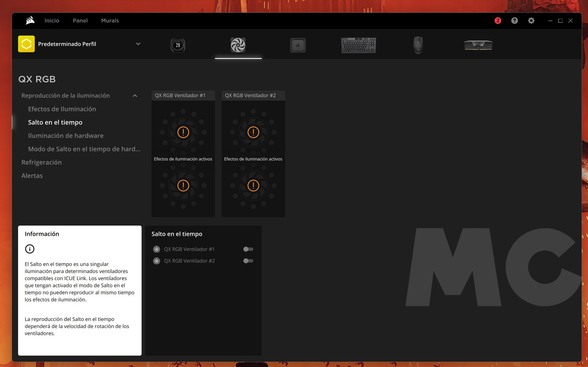Open Iluminación de hardware option
Viewport: 588px width, 367px height.
pos(66,136)
